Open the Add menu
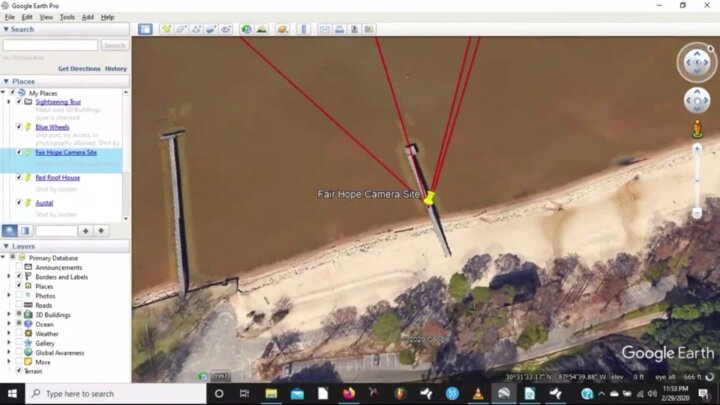 [88, 17]
